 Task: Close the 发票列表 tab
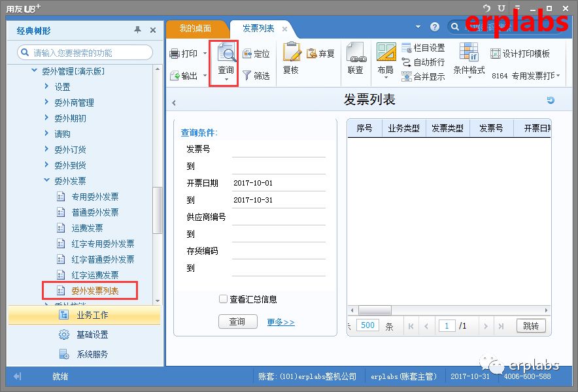pyautogui.click(x=284, y=29)
